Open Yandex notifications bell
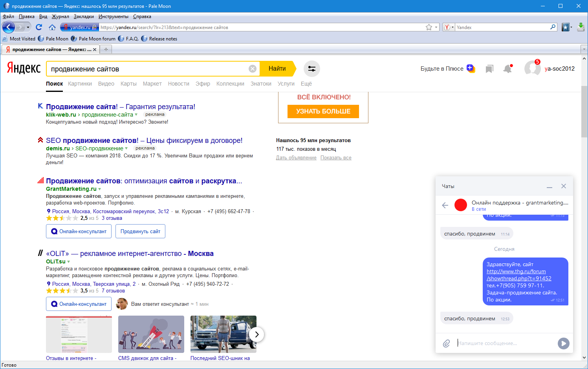588x369 pixels. pos(508,69)
